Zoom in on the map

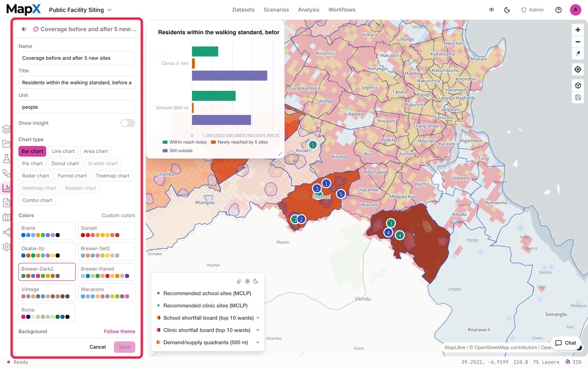pyautogui.click(x=578, y=30)
